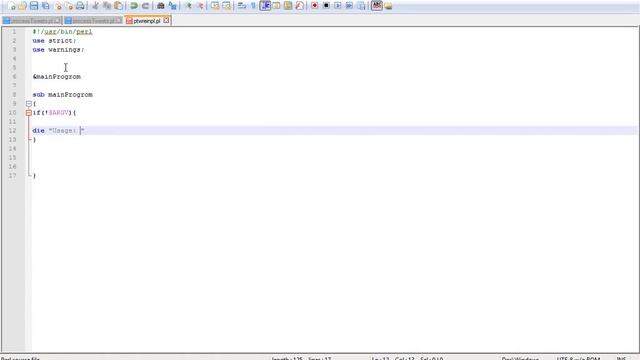Click the Close All documents icon
The height and width of the screenshot is (360, 640).
69,6
